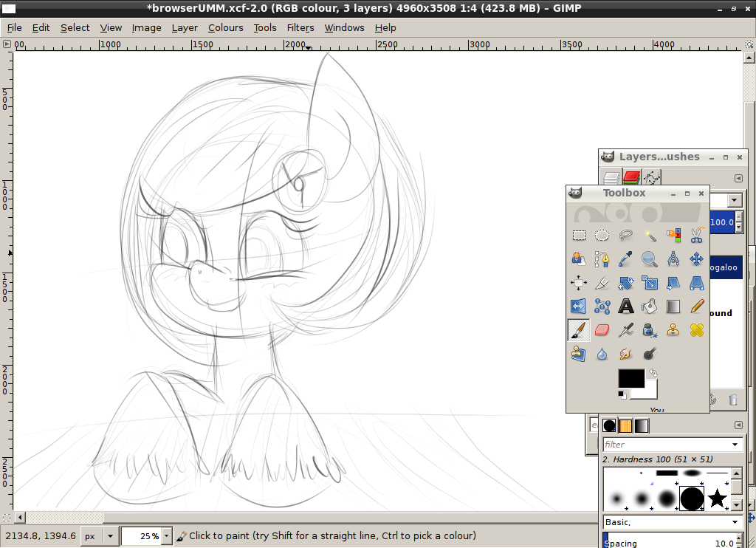Select the Foreground Select tool
The width and height of the screenshot is (756, 548).
point(579,259)
